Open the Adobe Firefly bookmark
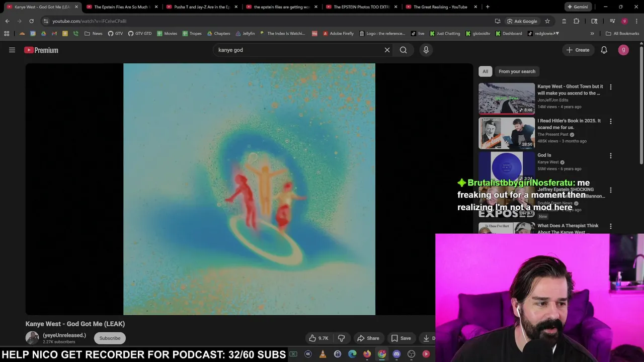This screenshot has height=362, width=644. [338, 33]
